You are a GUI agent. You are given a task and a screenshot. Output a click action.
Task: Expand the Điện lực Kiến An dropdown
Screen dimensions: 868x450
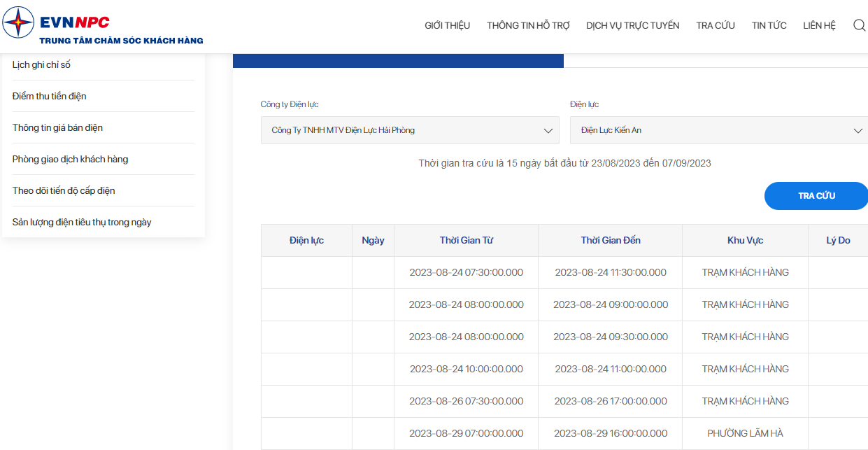(719, 130)
